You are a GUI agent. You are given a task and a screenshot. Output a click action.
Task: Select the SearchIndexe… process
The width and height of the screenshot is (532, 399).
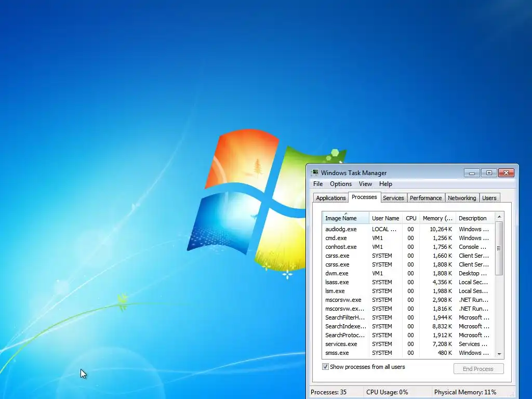point(408,326)
